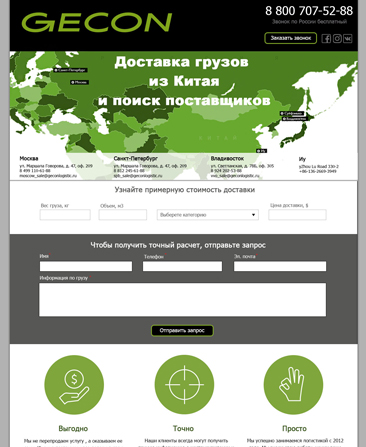Focus the Телефон input field
Screen dimensions: 366x447
click(182, 266)
